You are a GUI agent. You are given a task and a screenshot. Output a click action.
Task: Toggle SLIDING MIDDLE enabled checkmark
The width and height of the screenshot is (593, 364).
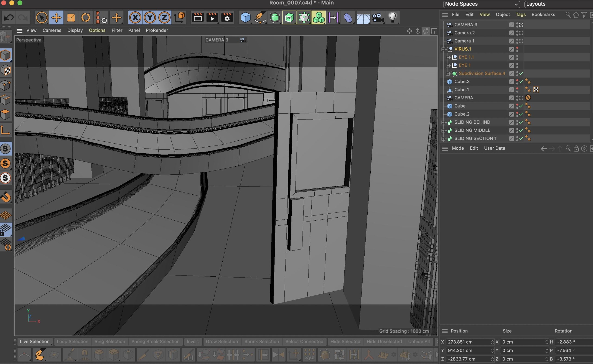(521, 130)
